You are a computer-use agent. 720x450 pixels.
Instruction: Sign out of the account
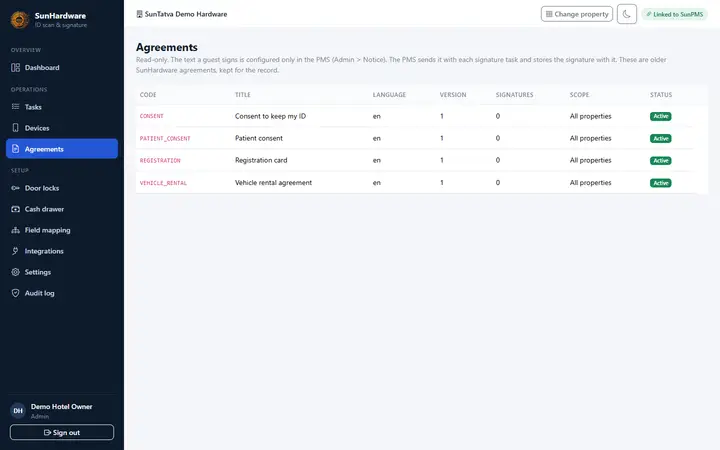click(62, 433)
